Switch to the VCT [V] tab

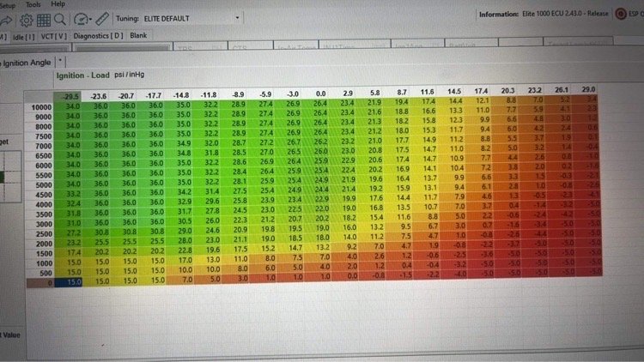click(56, 35)
